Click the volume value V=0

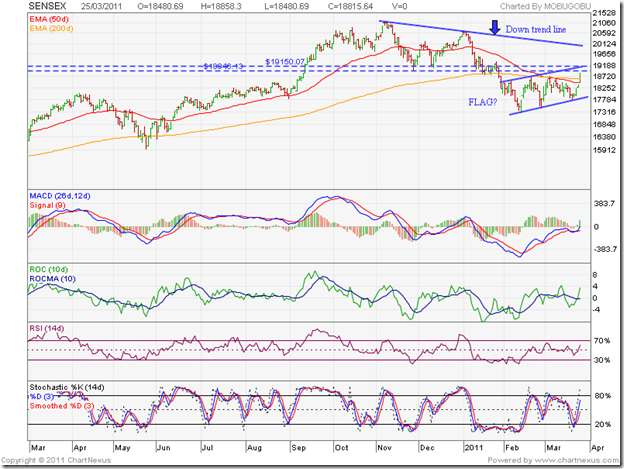[399, 6]
